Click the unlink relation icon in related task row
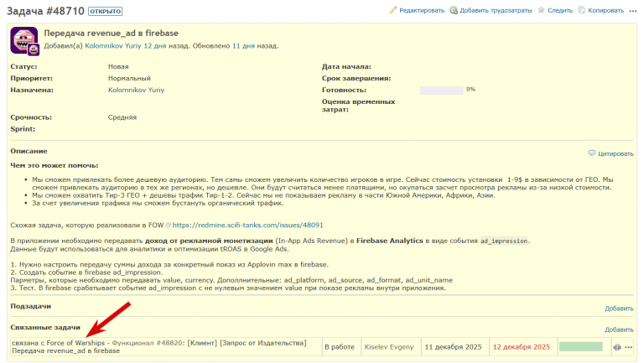Image resolution: width=644 pixels, height=363 pixels. coord(617,347)
